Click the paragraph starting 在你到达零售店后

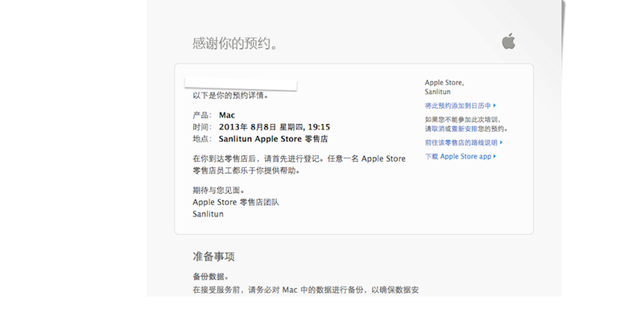pos(299,165)
